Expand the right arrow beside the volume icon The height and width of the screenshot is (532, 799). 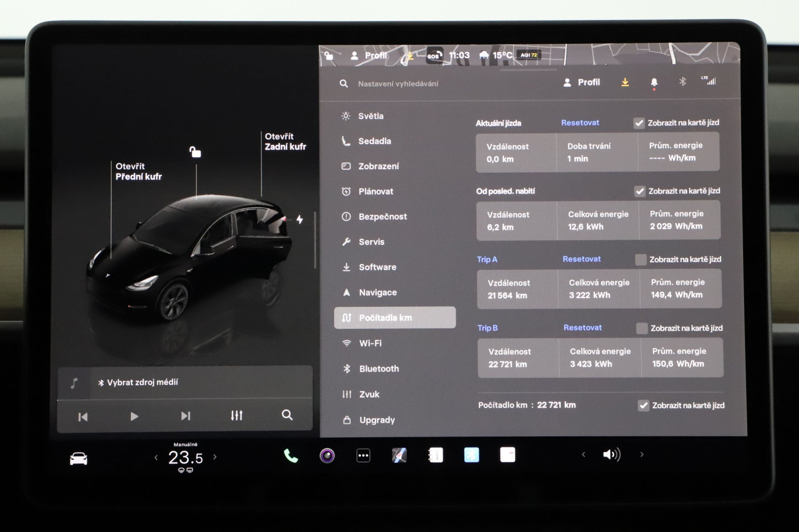pos(642,455)
